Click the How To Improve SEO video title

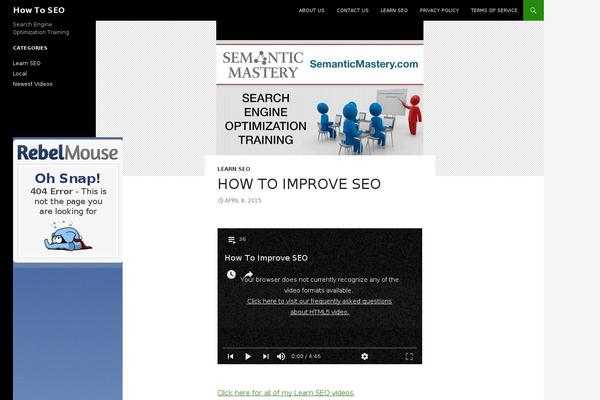pos(266,258)
